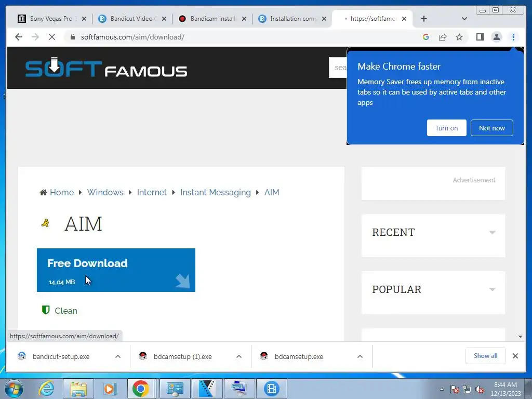Image resolution: width=532 pixels, height=399 pixels.
Task: Close the Installation complete tab
Action: pyautogui.click(x=324, y=19)
